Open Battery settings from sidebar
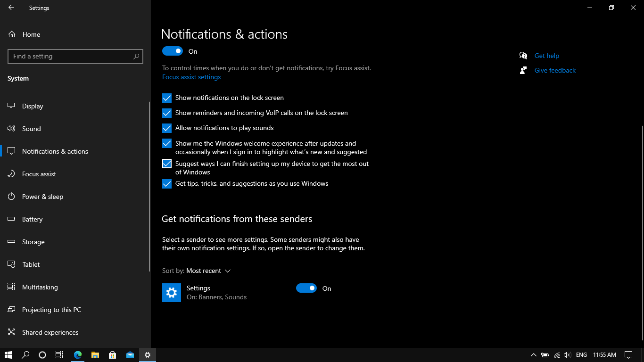Viewport: 644px width, 362px height. (32, 219)
